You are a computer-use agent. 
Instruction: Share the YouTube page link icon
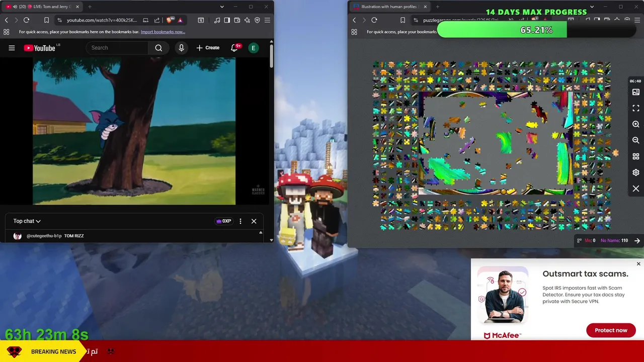tap(157, 20)
